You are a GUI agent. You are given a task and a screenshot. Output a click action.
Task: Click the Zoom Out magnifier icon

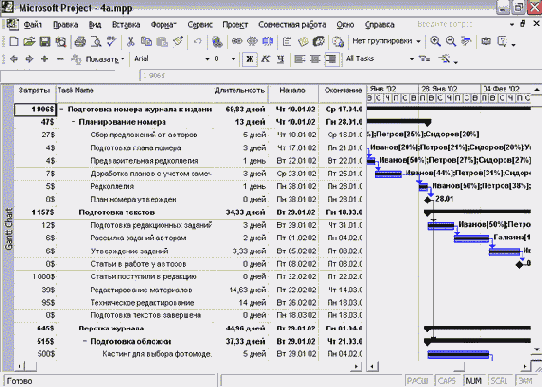450,41
